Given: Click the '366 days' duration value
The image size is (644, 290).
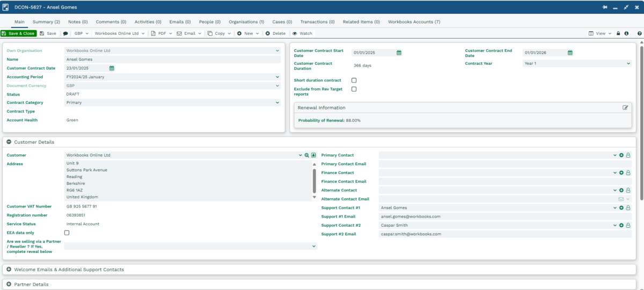Looking at the screenshot, I should tap(362, 65).
